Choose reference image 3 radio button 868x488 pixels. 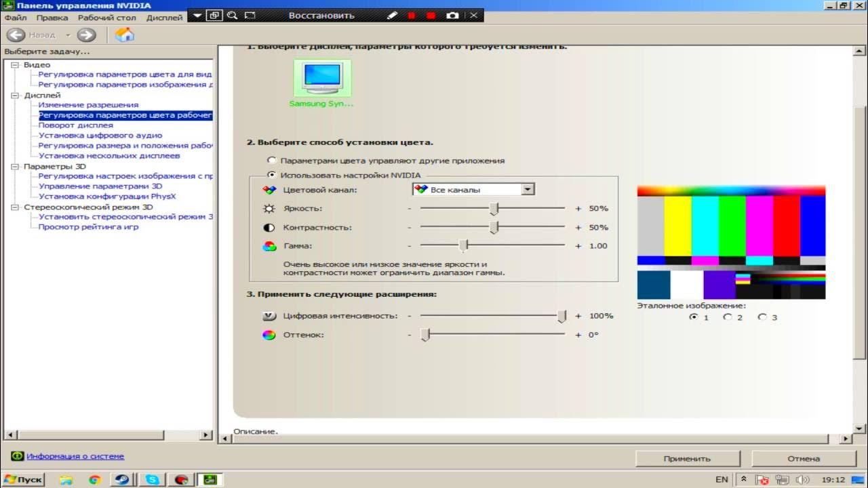(x=762, y=317)
